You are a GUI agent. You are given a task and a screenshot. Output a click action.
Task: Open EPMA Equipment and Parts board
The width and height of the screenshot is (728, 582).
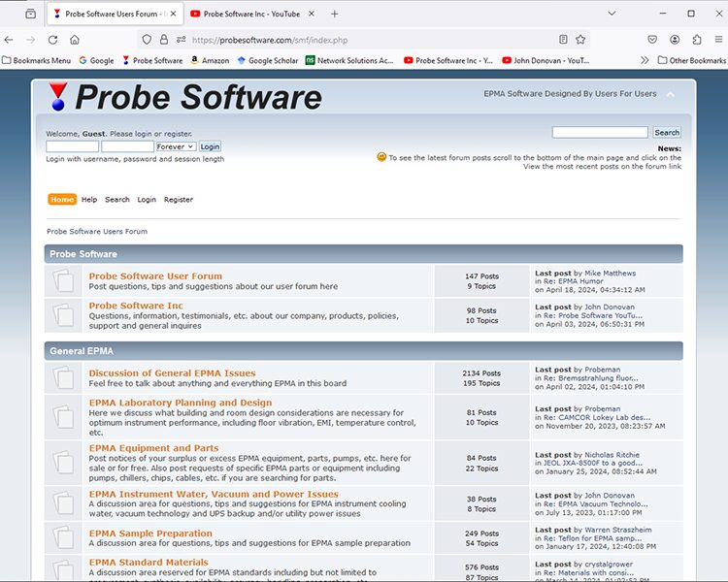point(153,448)
